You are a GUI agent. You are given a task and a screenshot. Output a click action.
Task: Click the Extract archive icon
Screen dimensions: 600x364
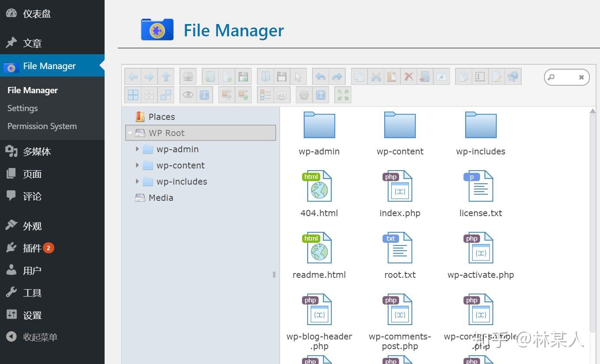point(227,95)
